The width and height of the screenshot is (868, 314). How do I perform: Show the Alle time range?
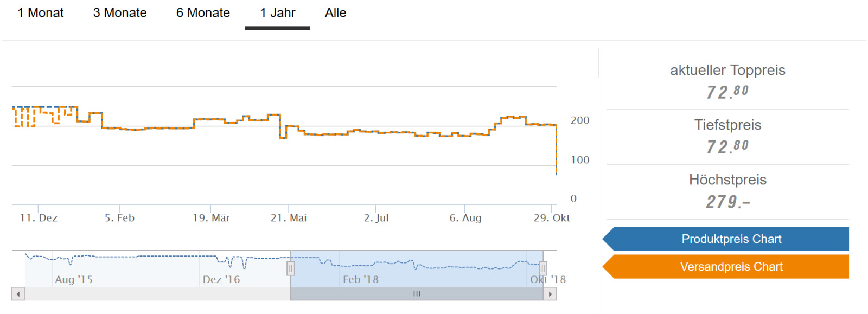[335, 13]
